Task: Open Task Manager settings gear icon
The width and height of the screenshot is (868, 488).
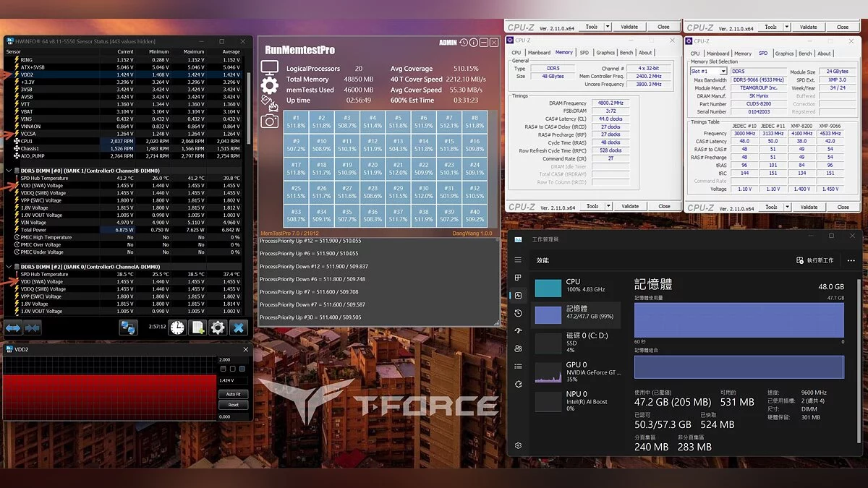Action: point(518,445)
